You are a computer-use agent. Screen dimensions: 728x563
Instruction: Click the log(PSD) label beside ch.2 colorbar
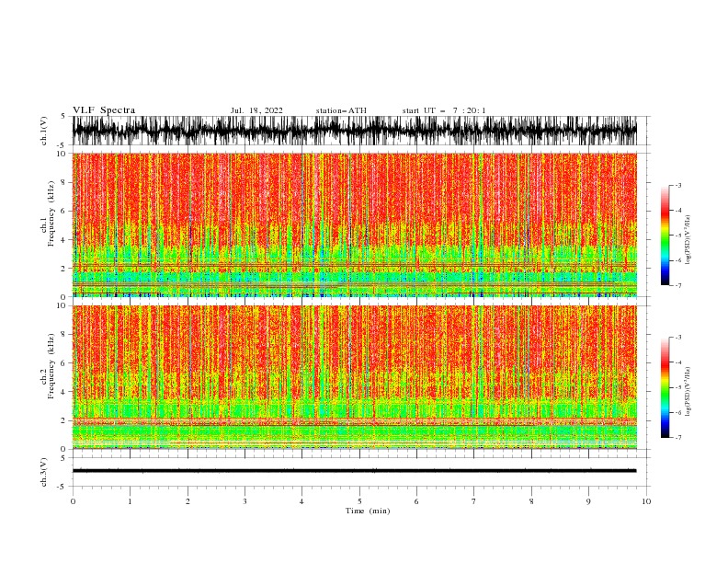pyautogui.click(x=688, y=392)
